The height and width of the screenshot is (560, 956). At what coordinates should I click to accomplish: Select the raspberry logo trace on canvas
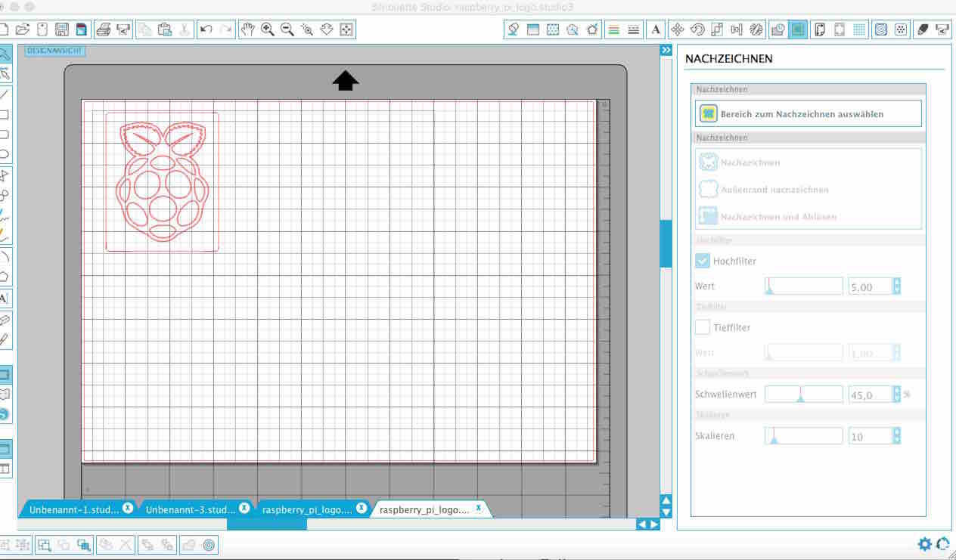[162, 181]
